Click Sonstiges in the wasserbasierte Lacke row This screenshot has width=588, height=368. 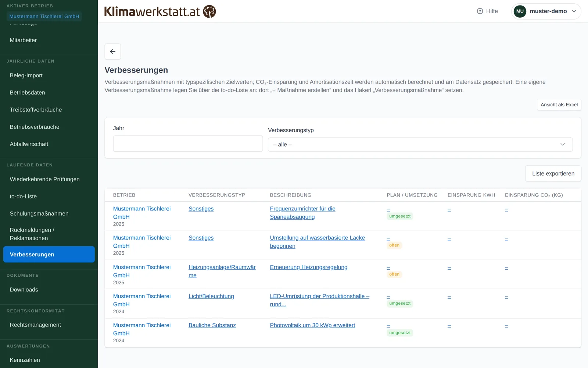click(x=201, y=238)
